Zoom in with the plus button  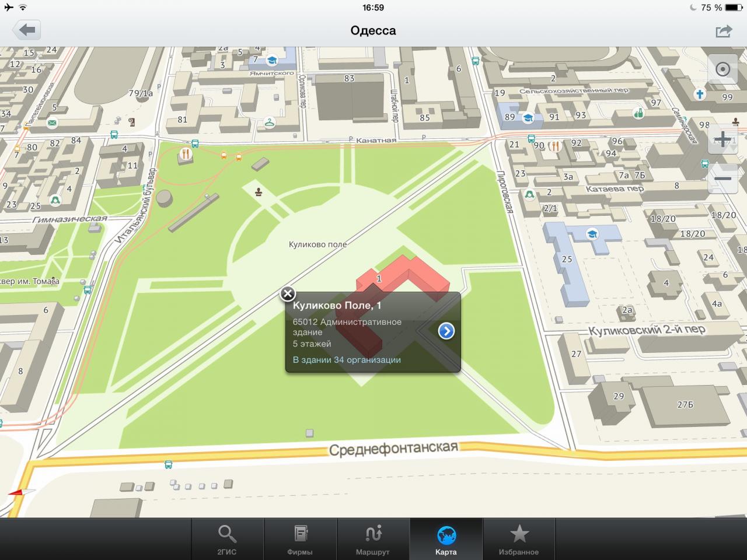click(722, 139)
